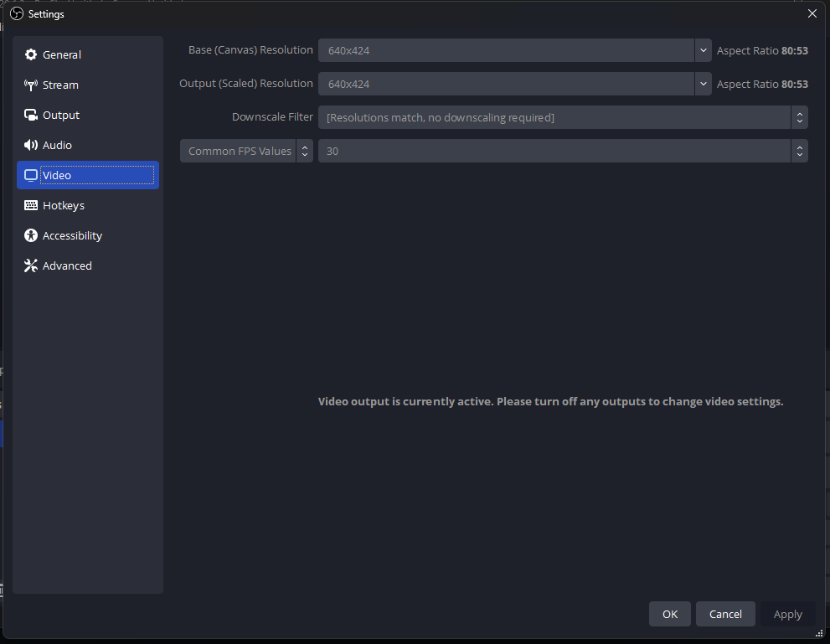Viewport: 830px width, 644px height.
Task: Click the General gear icon
Action: (31, 54)
